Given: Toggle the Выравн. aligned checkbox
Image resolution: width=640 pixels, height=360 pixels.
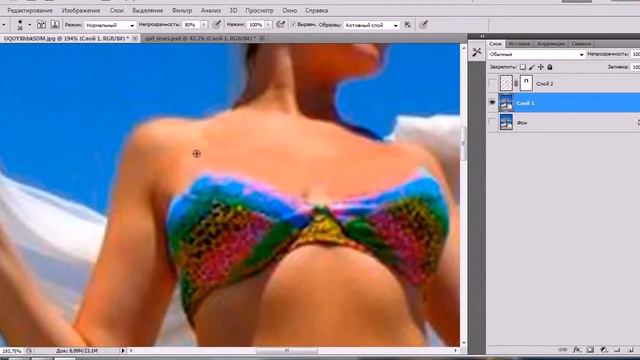Looking at the screenshot, I should tap(293, 24).
